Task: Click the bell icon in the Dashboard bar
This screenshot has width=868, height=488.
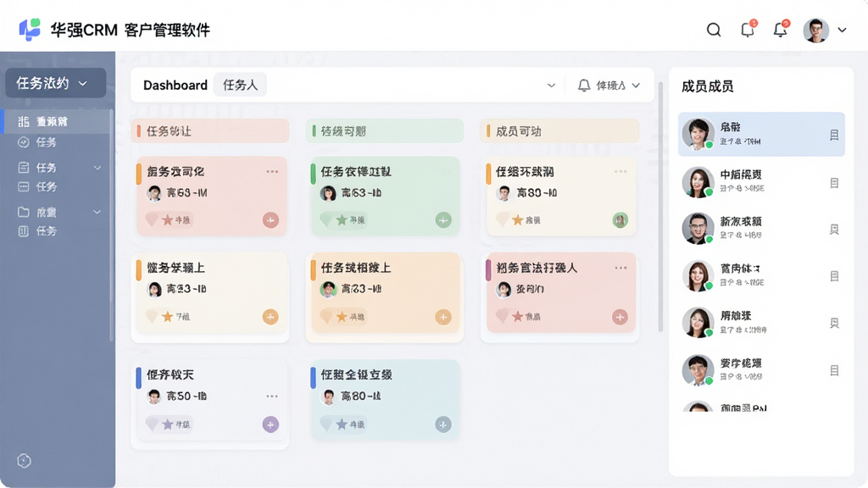Action: pos(584,86)
